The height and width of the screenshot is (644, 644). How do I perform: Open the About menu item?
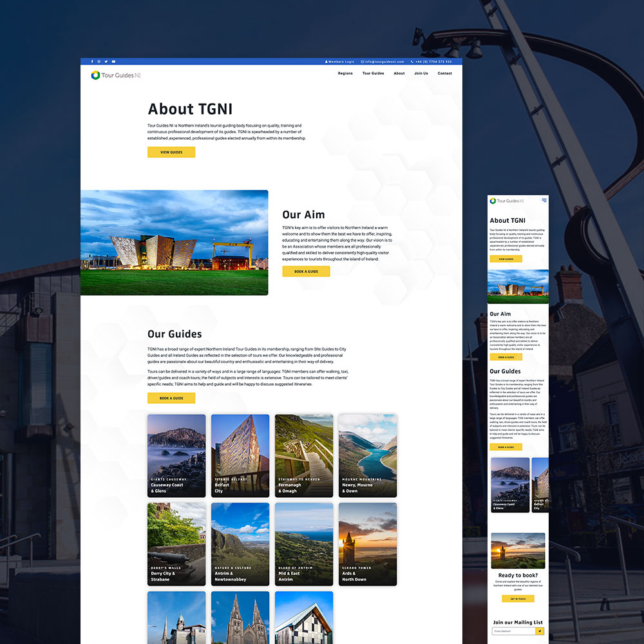pos(399,73)
